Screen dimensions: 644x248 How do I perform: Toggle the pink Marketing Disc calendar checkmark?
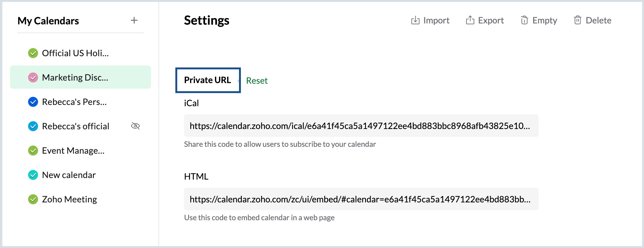click(33, 77)
